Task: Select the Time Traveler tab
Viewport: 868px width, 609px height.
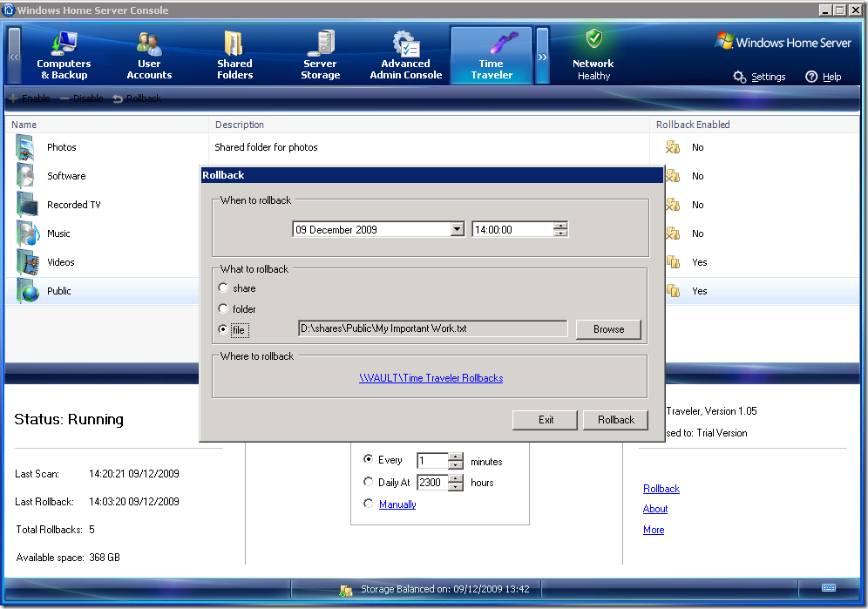Action: (x=492, y=56)
